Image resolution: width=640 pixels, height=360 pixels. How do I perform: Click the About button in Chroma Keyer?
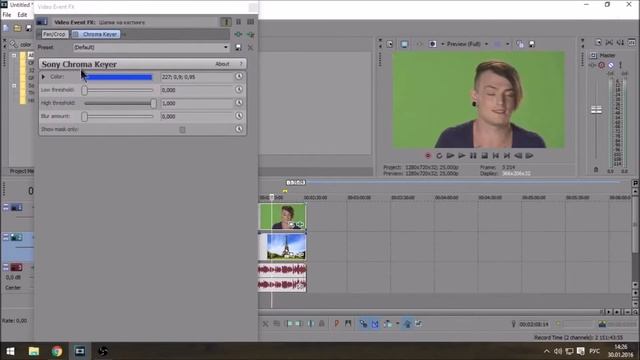[x=222, y=64]
